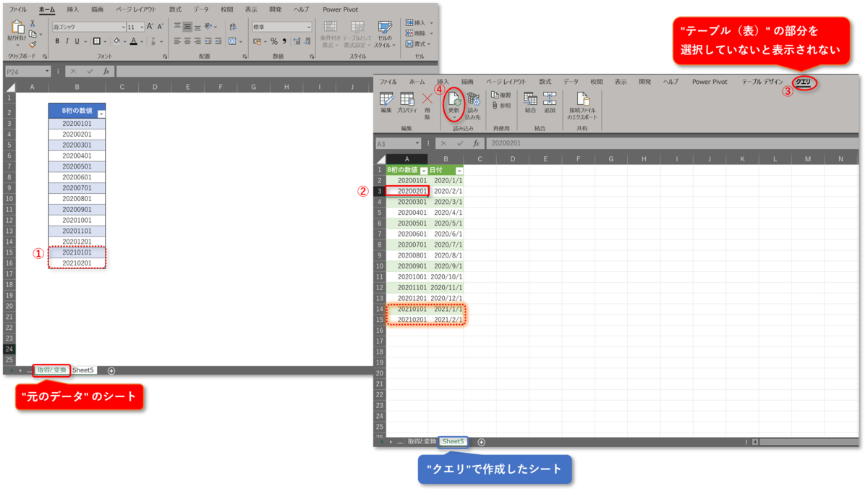This screenshot has width=868, height=489.
Task: Open the Cell Styles (セルのスタイル) gallery
Action: point(385,35)
